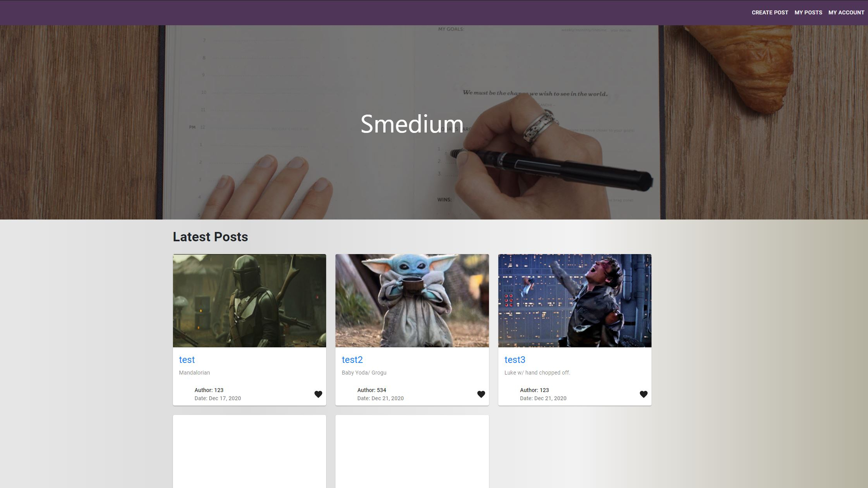Viewport: 868px width, 488px height.
Task: Click 'Author: 534' text on test2 card
Action: pos(371,390)
